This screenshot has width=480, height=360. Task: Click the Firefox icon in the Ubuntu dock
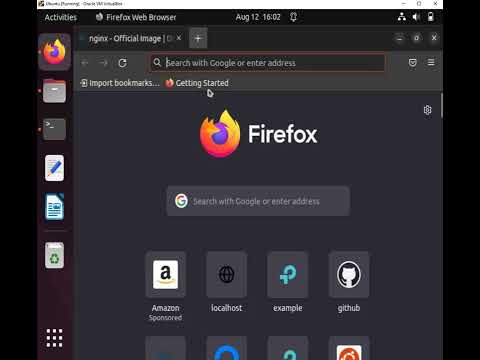coord(54,52)
